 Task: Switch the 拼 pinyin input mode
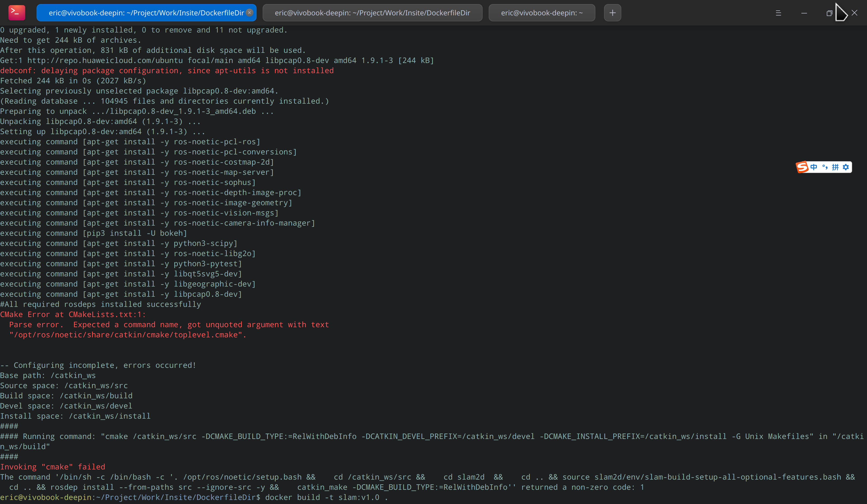(835, 167)
